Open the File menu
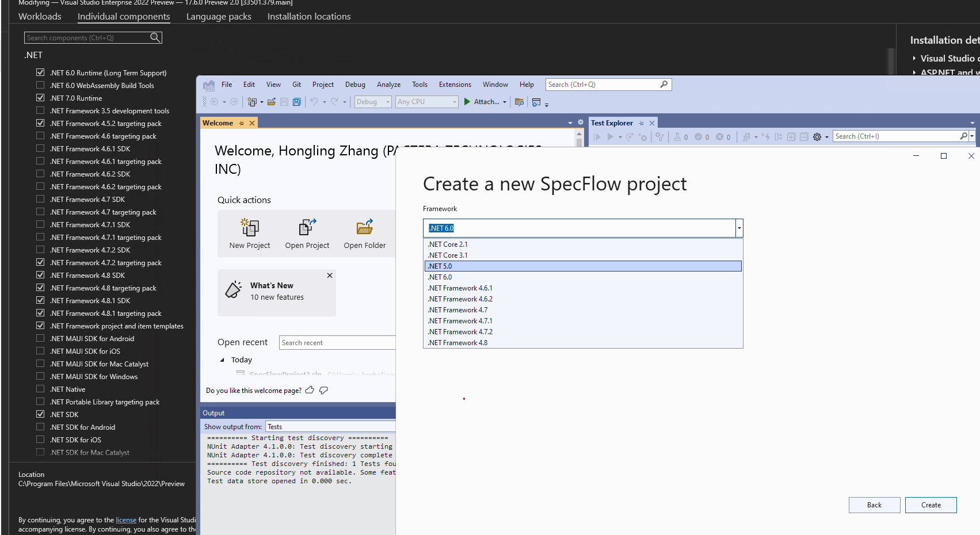Viewport: 980px width, 535px height. point(227,85)
